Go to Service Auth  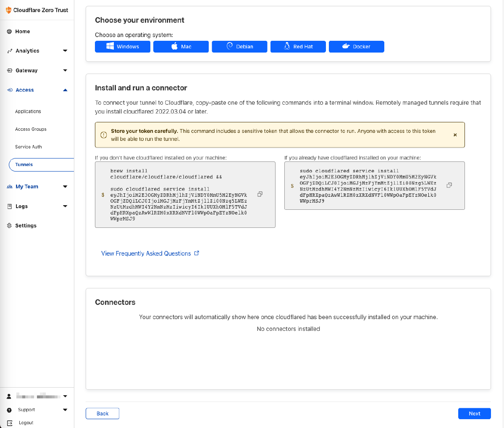(29, 147)
